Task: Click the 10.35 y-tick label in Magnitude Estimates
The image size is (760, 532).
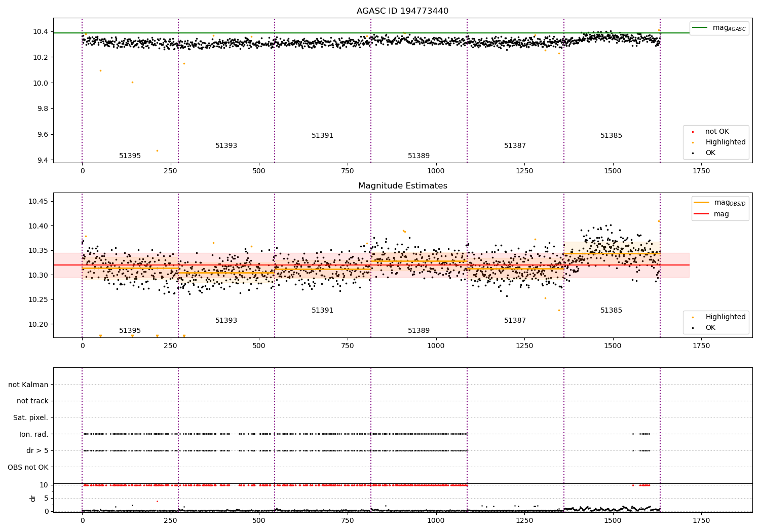Action: (x=39, y=251)
